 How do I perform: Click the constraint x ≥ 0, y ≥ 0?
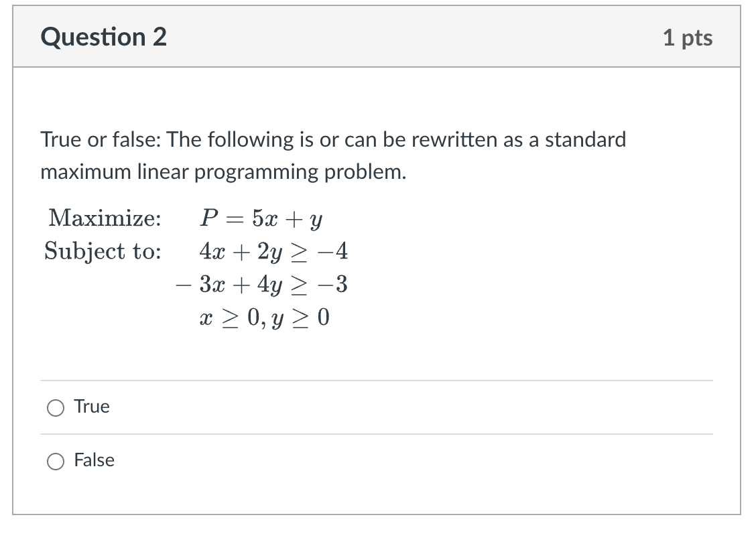pos(264,317)
